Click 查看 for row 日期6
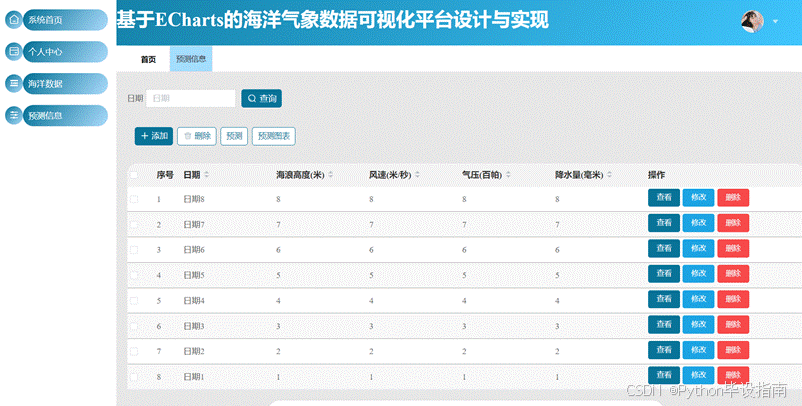Image resolution: width=802 pixels, height=406 pixels. (664, 249)
